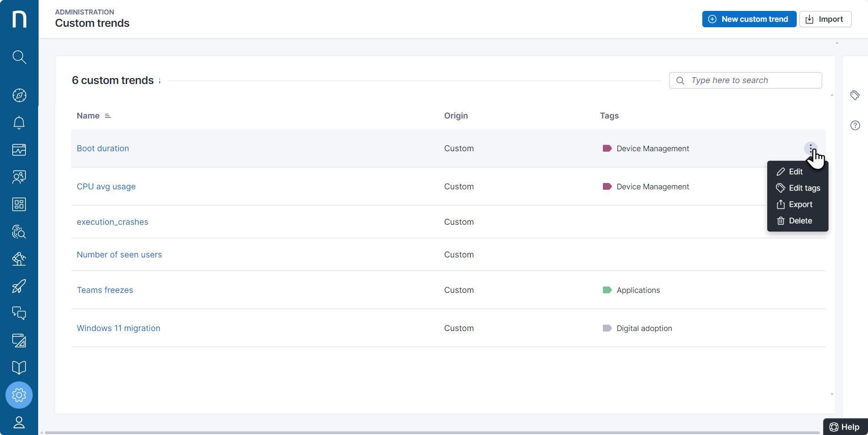Click the horizontal scrollbar at the bottom
Image resolution: width=868 pixels, height=435 pixels.
(x=431, y=432)
